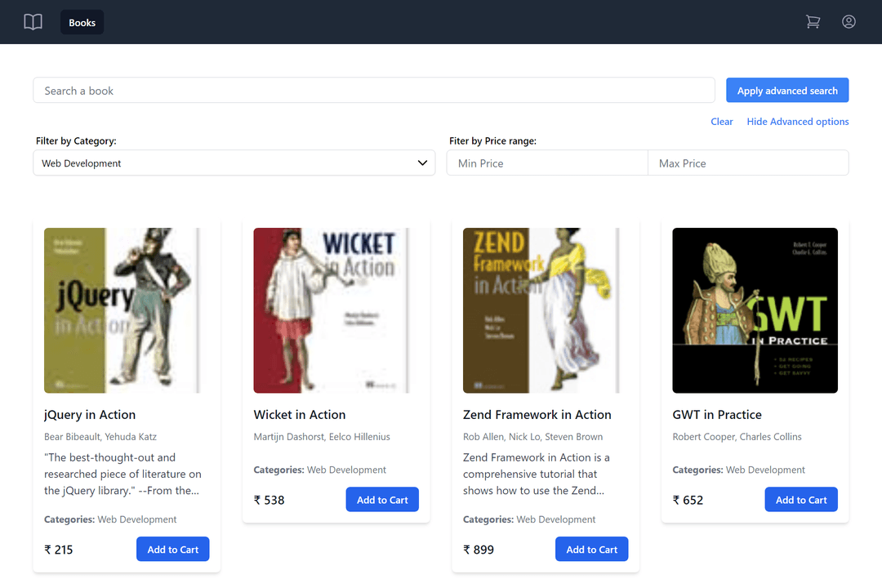The image size is (882, 588).
Task: Open the GWT in Practice cover image
Action: coord(755,310)
